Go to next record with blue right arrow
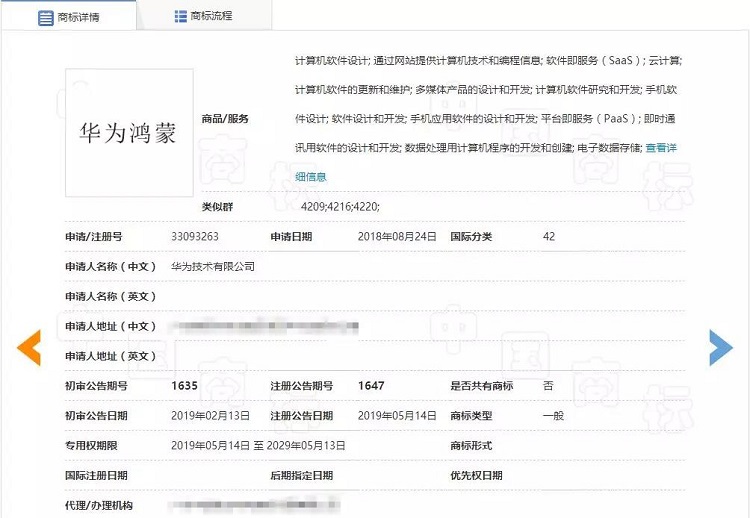The width and height of the screenshot is (750, 518). point(720,346)
